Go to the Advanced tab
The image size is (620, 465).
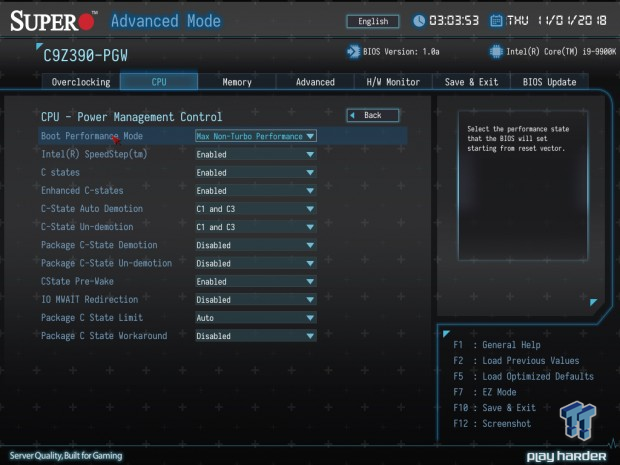tap(315, 82)
